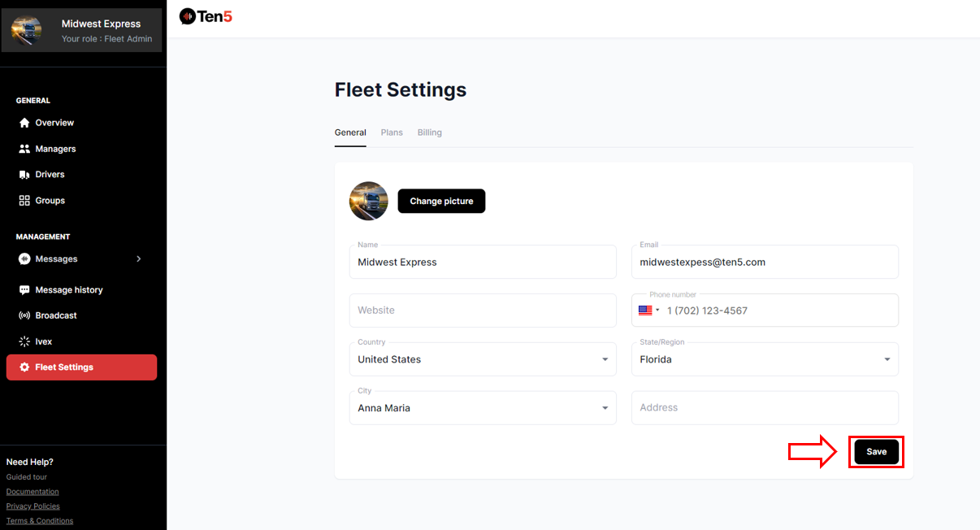Click the Ten5 logo in header
This screenshot has width=980, height=530.
[x=206, y=16]
